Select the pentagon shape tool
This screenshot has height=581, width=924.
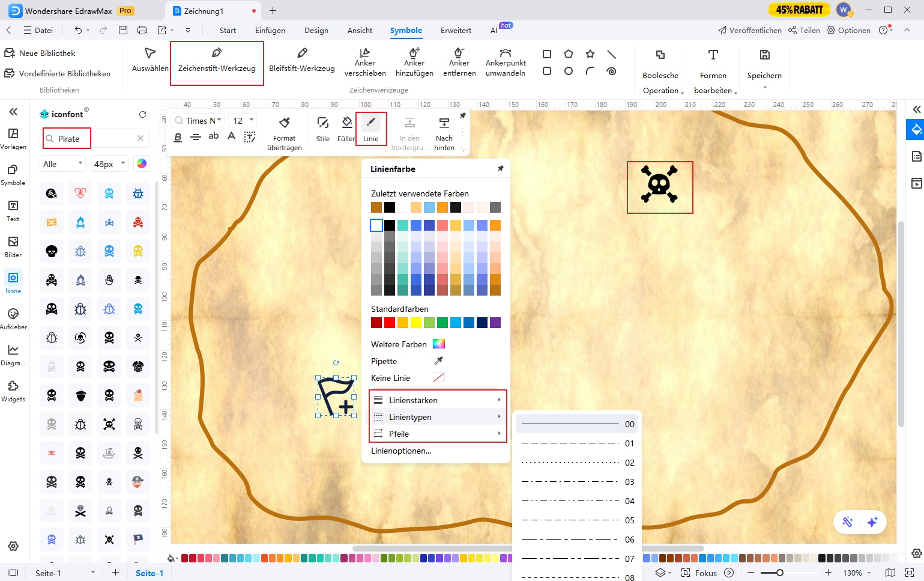(x=569, y=54)
